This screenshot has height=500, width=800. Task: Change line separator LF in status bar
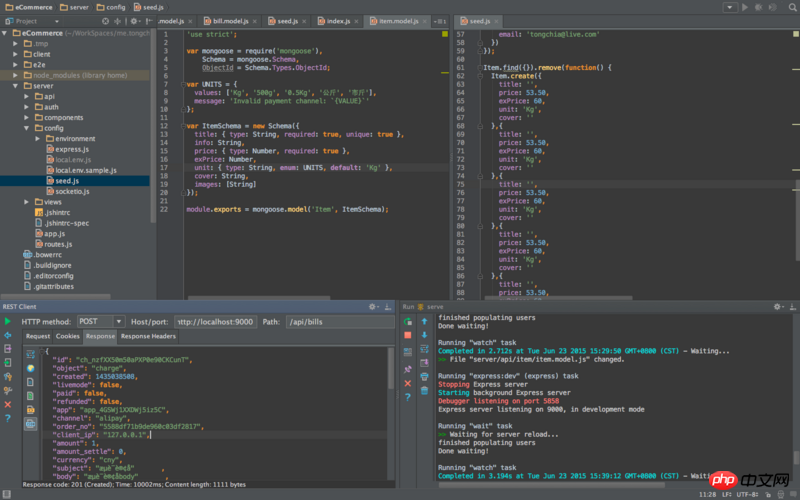pos(727,494)
